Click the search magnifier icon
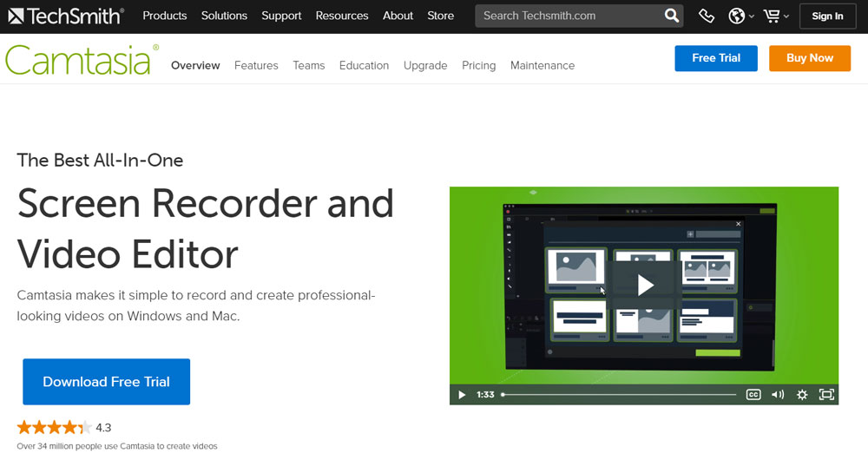Screen dimensions: 868x473 coord(672,16)
